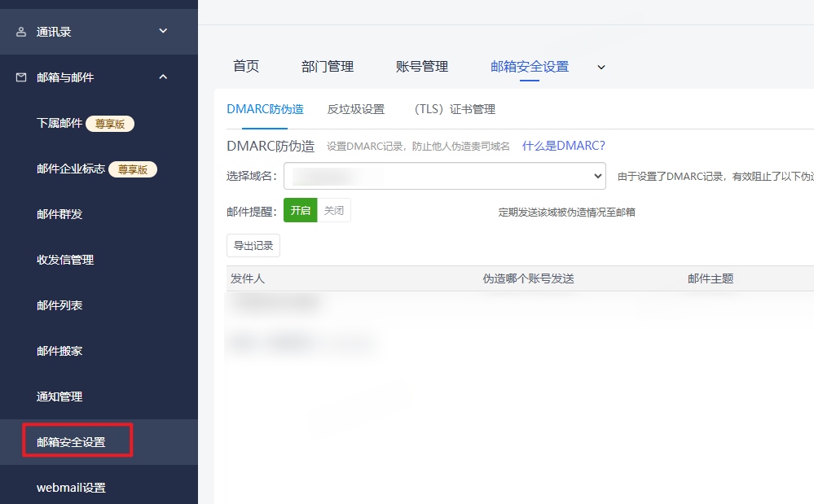Screen dimensions: 814x504
Task: Open the (TLS) 证书管理 sub-tab
Action: pos(454,109)
